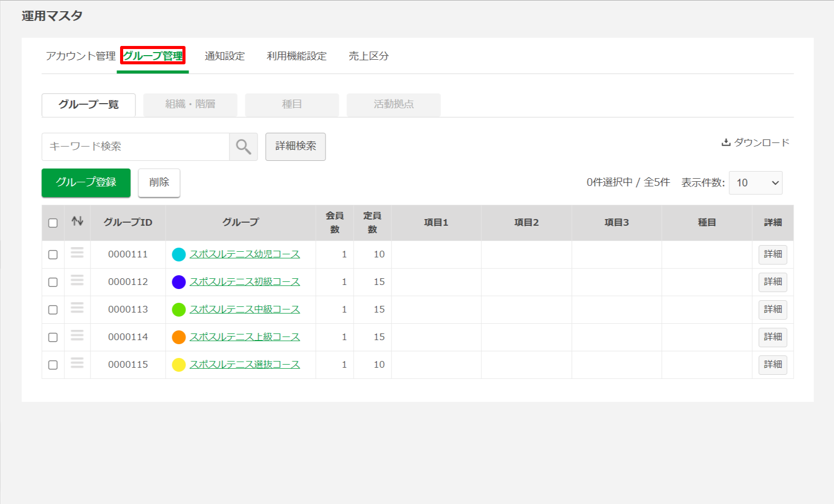Check the box for group 0000112
Viewport: 834px width, 504px height.
pos(53,282)
